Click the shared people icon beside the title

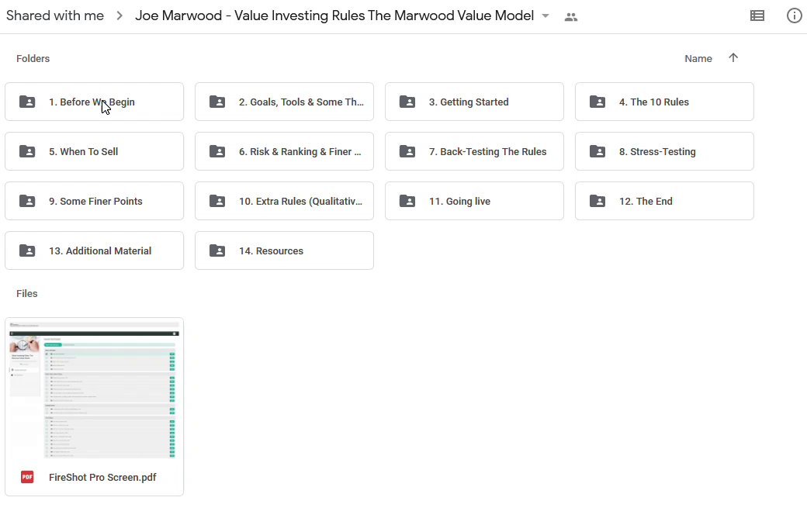click(x=571, y=16)
